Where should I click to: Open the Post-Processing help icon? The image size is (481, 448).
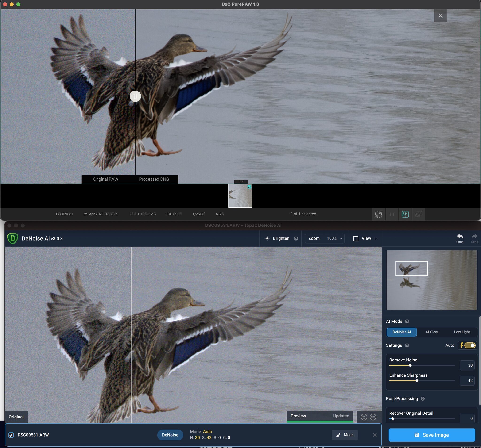coord(423,399)
